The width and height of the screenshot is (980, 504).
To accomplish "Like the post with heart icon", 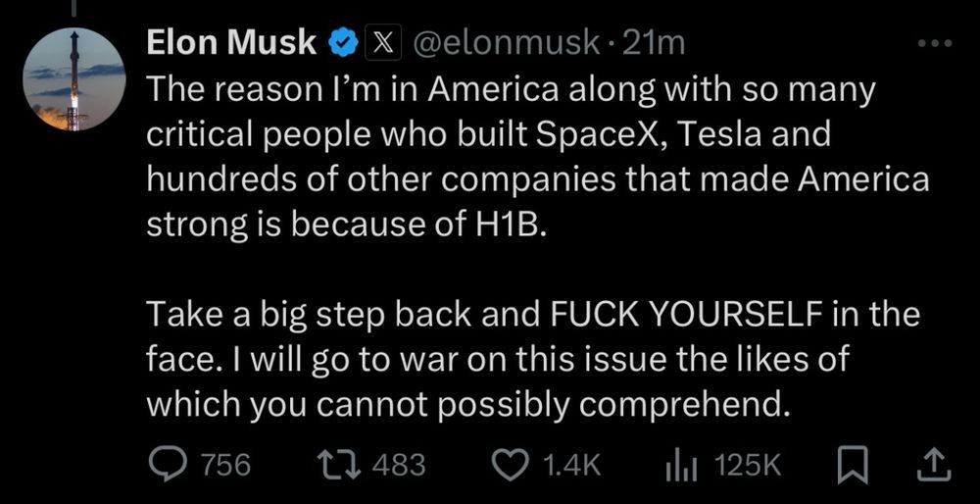I will tap(510, 464).
